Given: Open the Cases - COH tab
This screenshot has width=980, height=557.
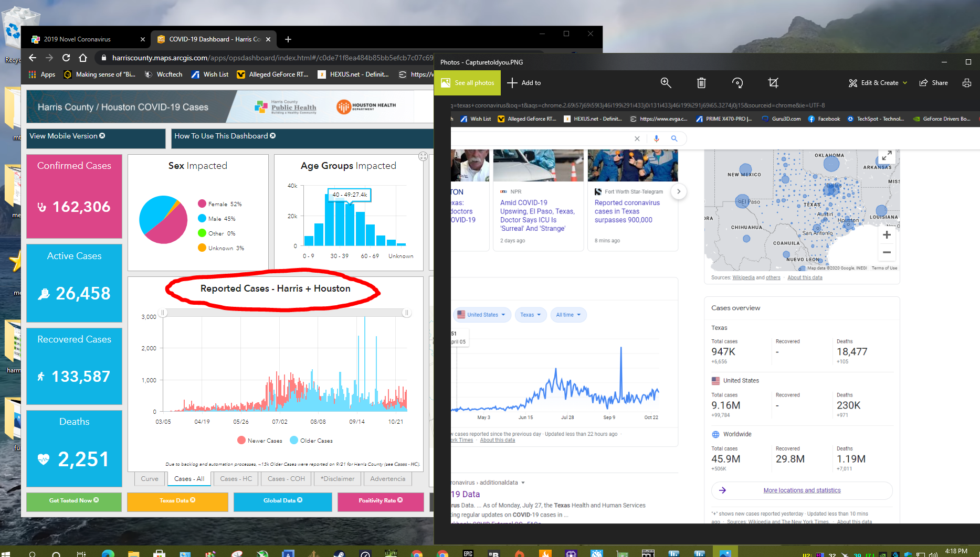Looking at the screenshot, I should [286, 479].
